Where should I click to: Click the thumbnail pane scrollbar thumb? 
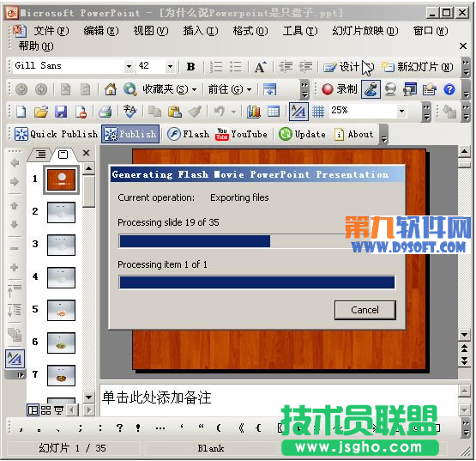88,191
